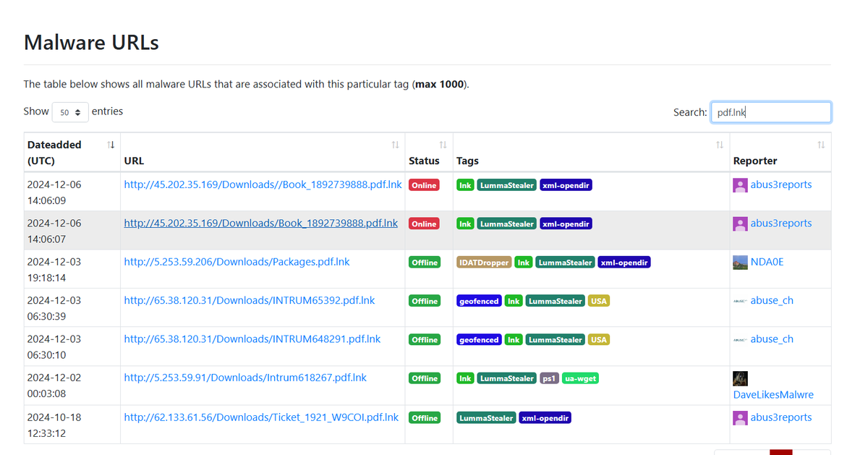Viewport: 868px width, 455px height.
Task: Select lnk tag in the 14:06:09 row
Action: [x=465, y=185]
